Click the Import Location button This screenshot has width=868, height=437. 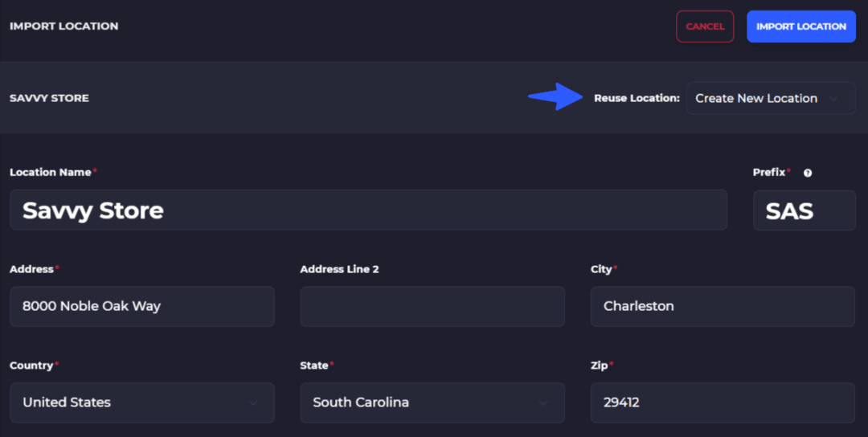801,27
